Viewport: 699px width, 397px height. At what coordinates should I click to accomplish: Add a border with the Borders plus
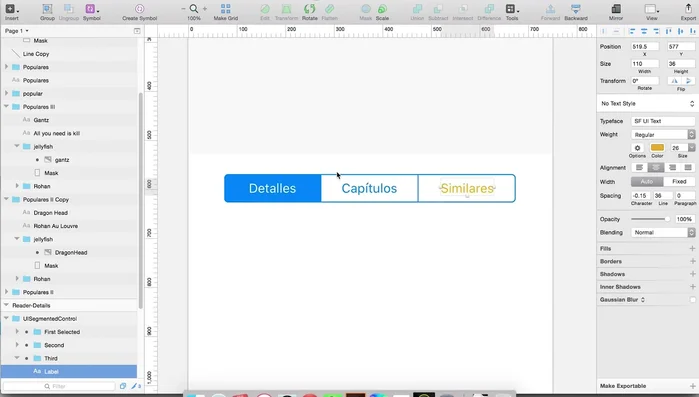[692, 262]
